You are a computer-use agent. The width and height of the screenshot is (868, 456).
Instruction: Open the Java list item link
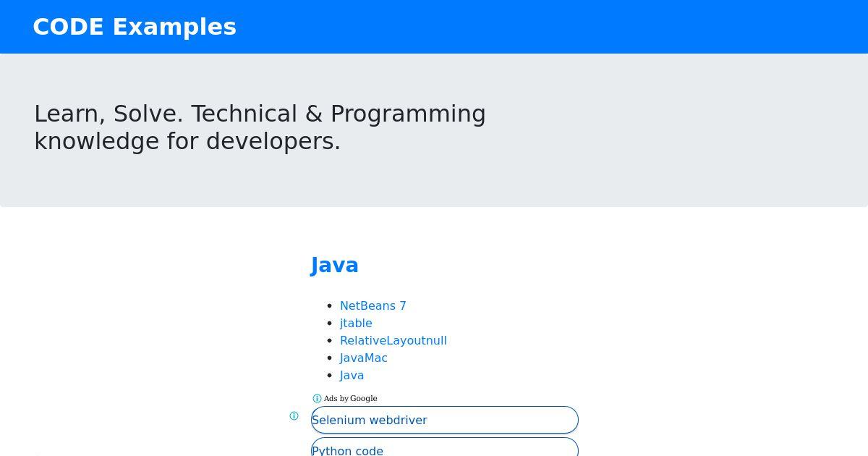click(352, 375)
